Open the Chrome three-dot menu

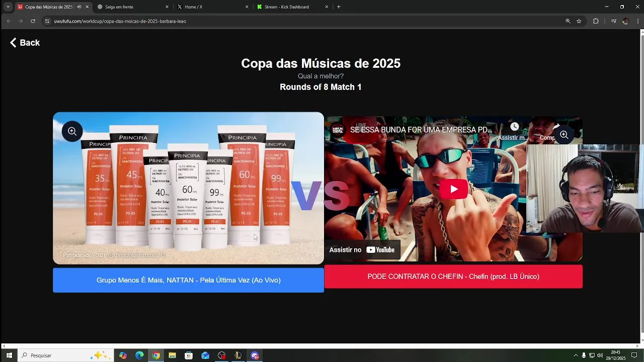pos(638,21)
